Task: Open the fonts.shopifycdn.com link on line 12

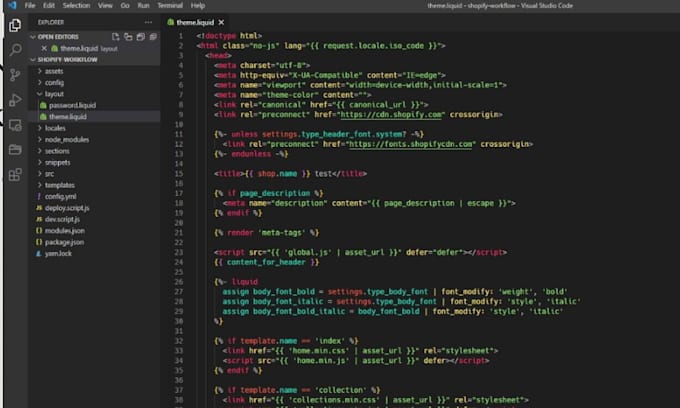Action: click(411, 144)
